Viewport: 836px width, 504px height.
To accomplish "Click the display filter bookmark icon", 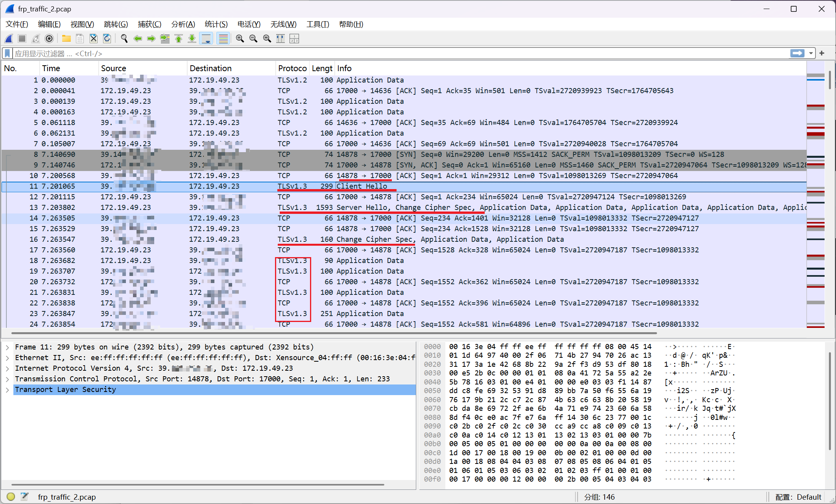I will [7, 53].
